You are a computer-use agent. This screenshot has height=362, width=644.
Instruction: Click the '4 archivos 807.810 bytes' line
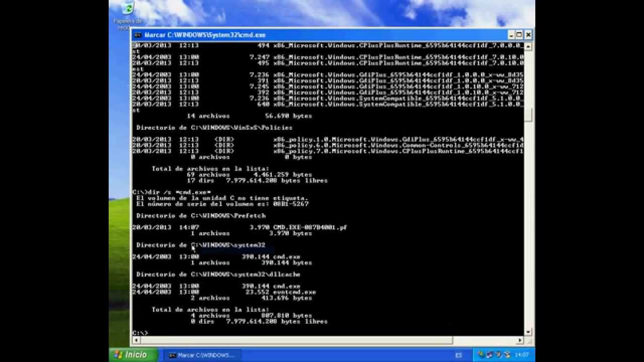pos(252,316)
